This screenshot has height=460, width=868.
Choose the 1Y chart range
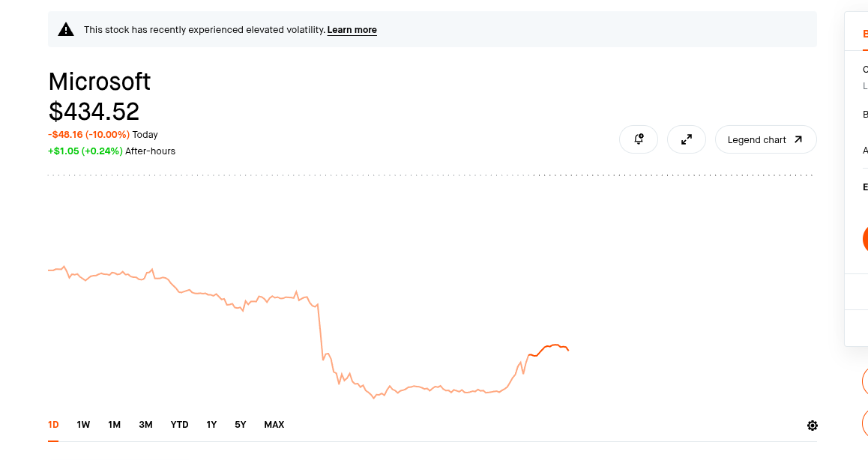211,425
